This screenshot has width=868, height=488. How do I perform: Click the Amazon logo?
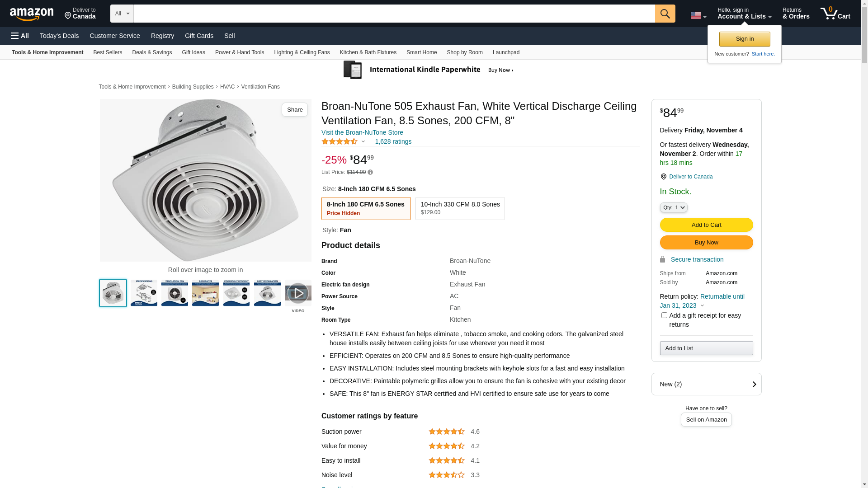click(x=32, y=14)
